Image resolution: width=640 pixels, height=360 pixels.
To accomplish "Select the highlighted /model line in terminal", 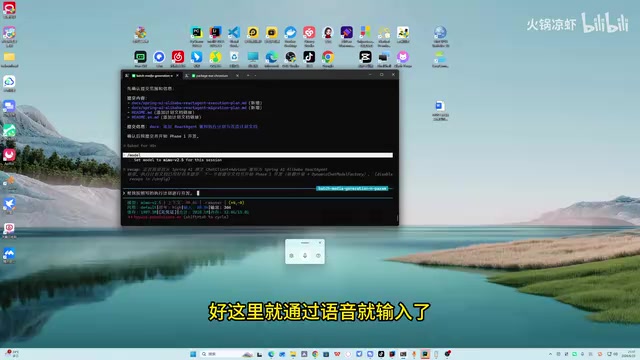I will [258, 155].
